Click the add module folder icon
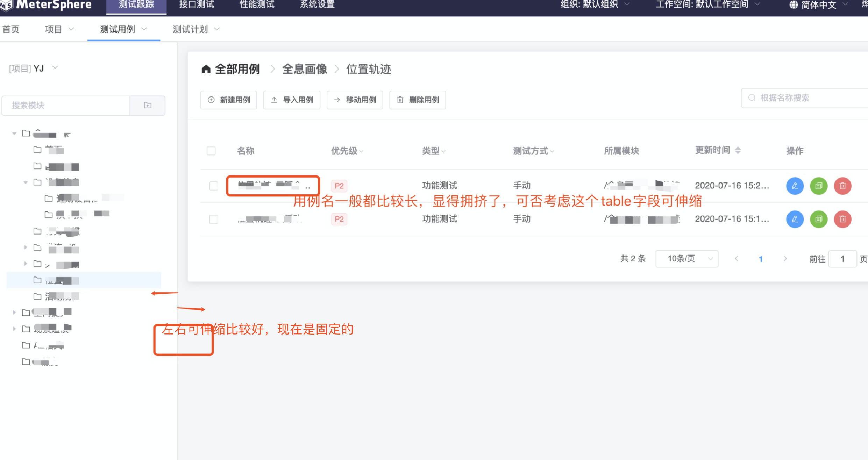Image resolution: width=868 pixels, height=460 pixels. pyautogui.click(x=148, y=105)
